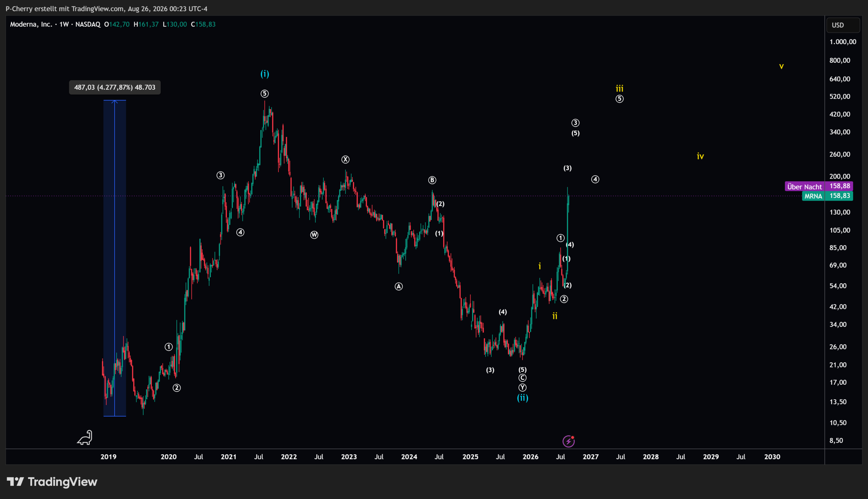Select the yellow iii wave label
The image size is (868, 499).
619,88
